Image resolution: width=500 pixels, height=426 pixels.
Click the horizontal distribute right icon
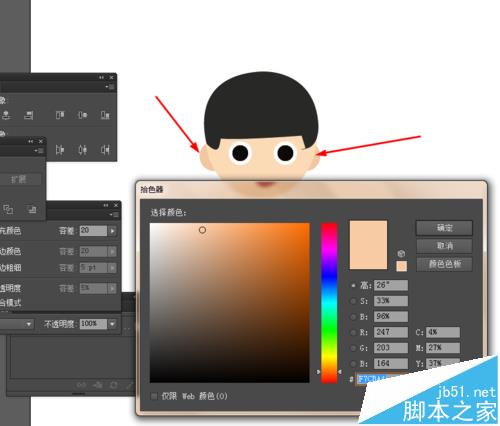click(105, 150)
